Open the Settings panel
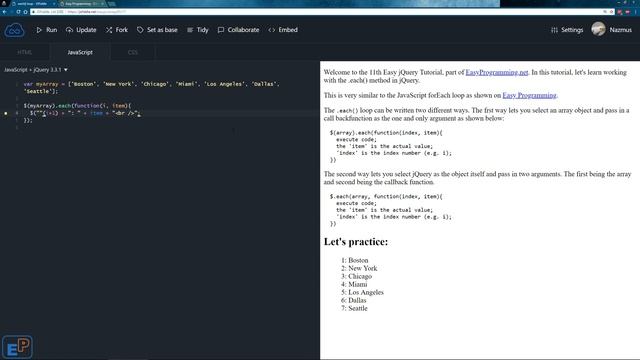 coord(567,30)
